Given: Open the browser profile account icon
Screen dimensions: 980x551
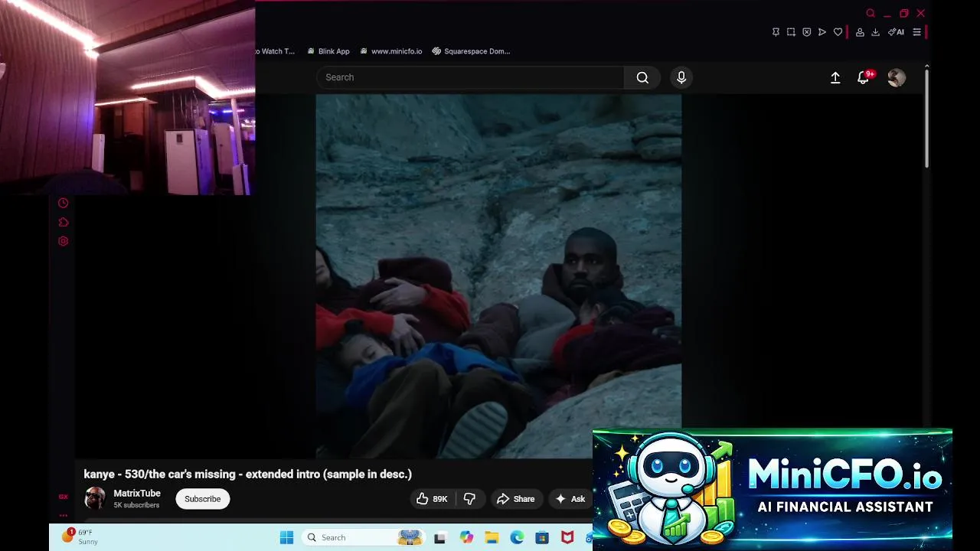Looking at the screenshot, I should [x=860, y=32].
